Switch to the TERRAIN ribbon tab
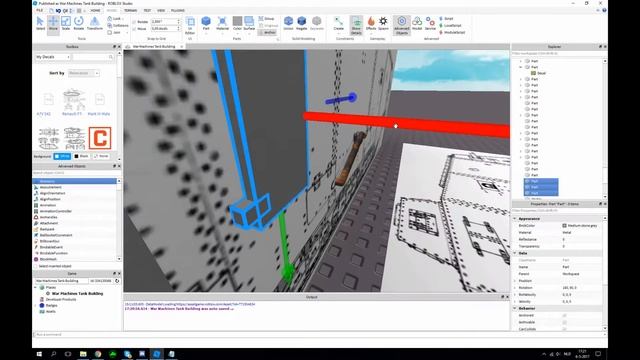This screenshot has width=640, height=360. pos(130,10)
